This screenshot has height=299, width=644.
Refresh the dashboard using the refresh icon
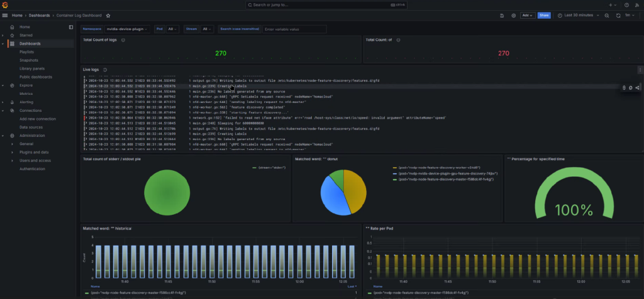pyautogui.click(x=618, y=15)
